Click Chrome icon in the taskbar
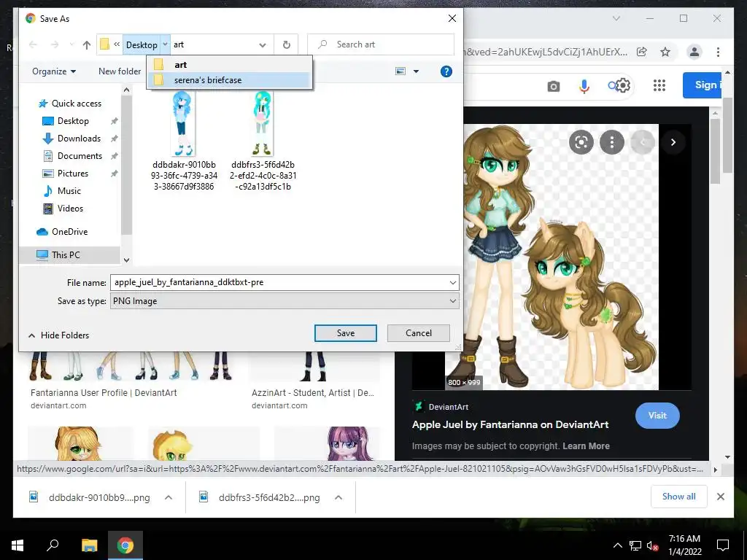The height and width of the screenshot is (560, 747). pos(125,545)
